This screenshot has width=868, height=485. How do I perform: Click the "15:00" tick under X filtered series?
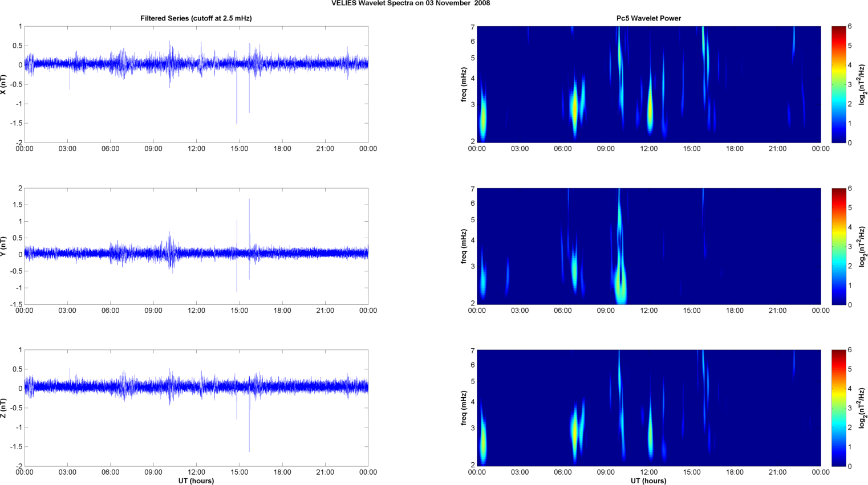click(239, 149)
